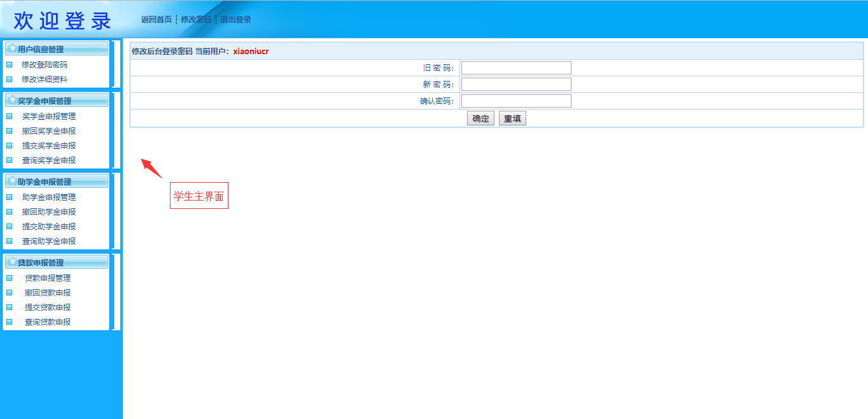
Task: Click the bullet icon beside 撤回贷款申报
Action: (10, 293)
